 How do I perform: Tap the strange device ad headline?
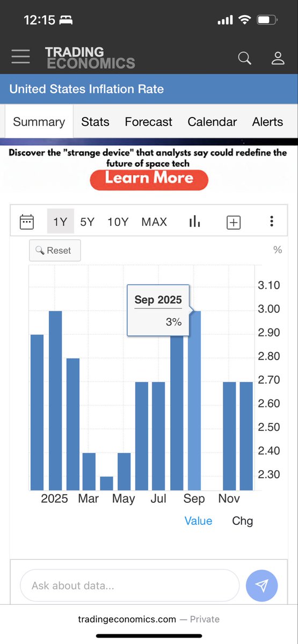(x=149, y=157)
